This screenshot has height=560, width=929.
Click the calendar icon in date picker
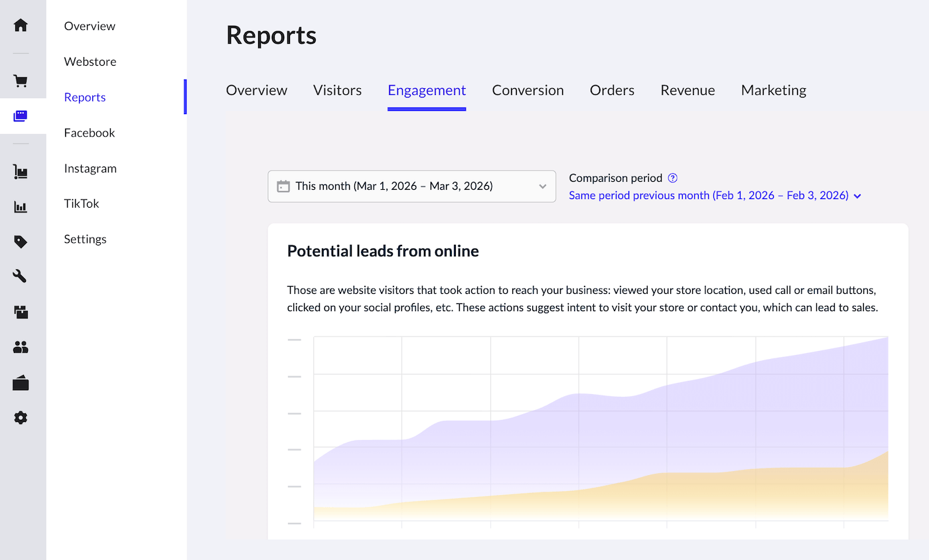pos(283,186)
